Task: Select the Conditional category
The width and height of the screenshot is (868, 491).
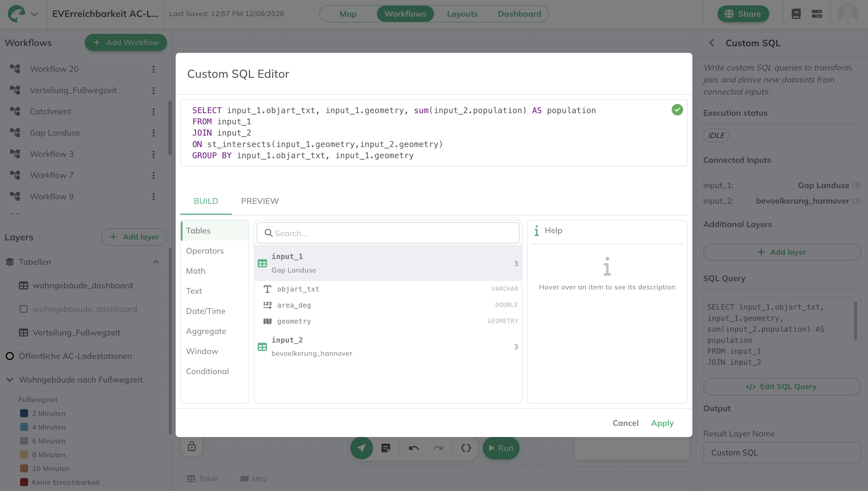Action: [x=215, y=371]
